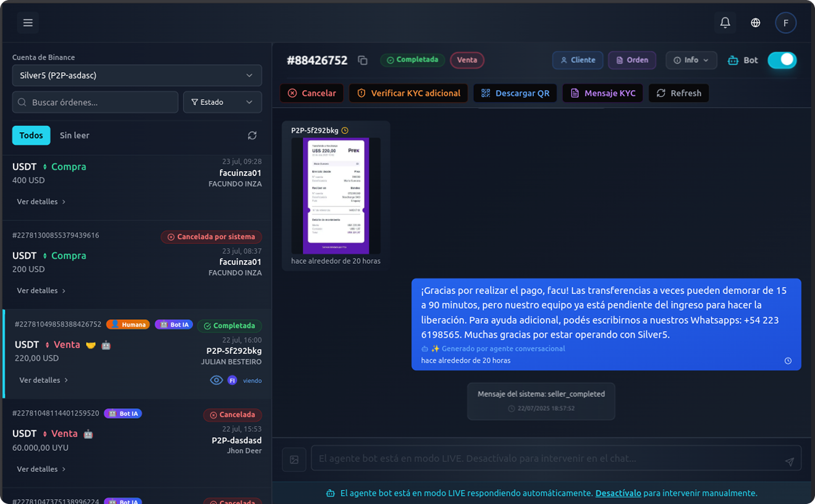The image size is (815, 504).
Task: Click the Descargar QR button
Action: click(x=515, y=93)
